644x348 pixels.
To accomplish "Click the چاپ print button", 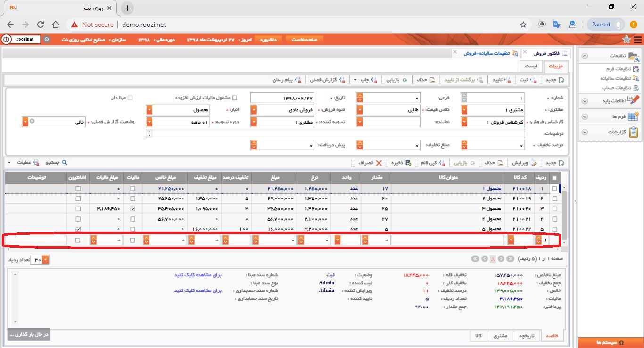I will [x=369, y=80].
